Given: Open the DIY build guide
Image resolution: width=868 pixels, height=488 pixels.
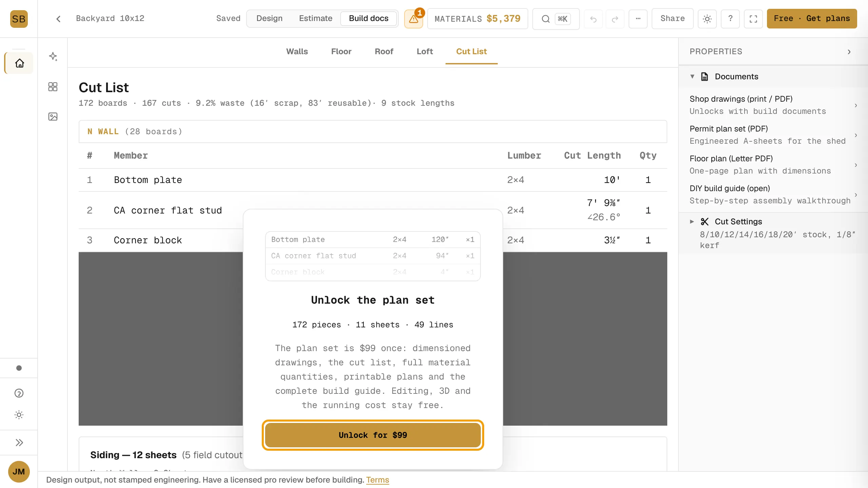Looking at the screenshot, I should click(x=773, y=195).
